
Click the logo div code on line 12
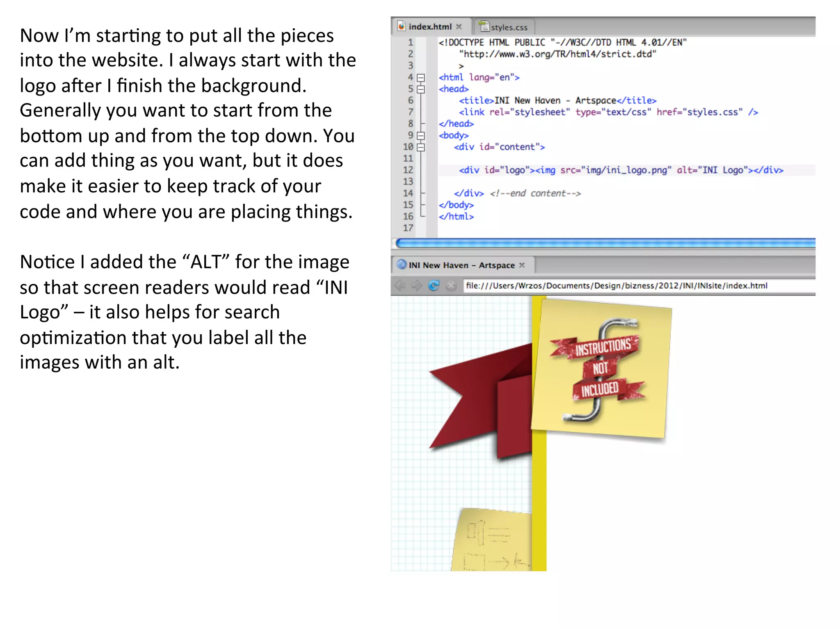click(621, 170)
